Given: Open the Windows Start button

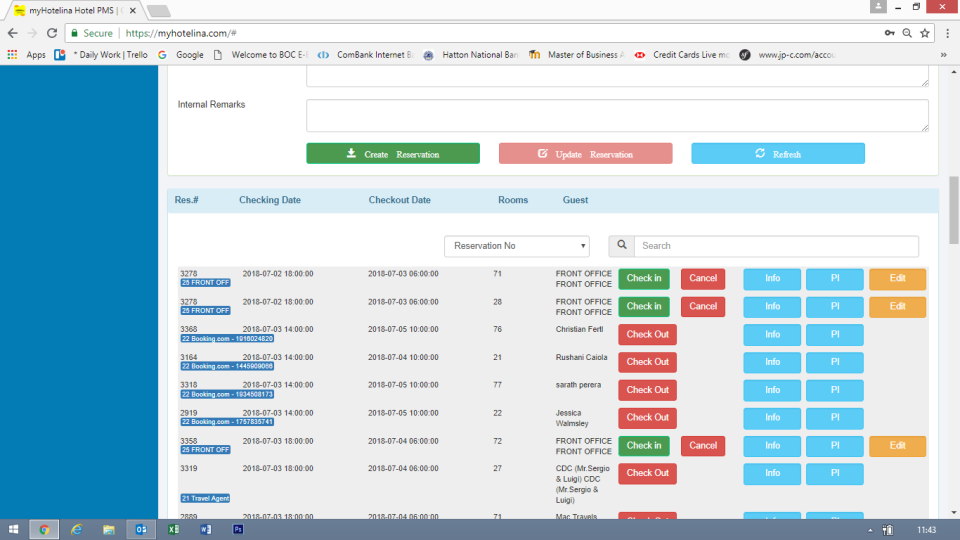Looking at the screenshot, I should (13, 530).
